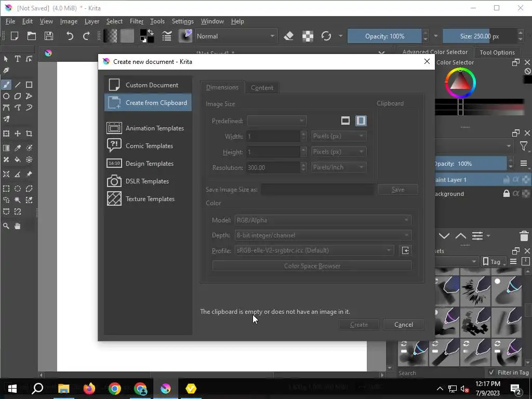The height and width of the screenshot is (399, 532).
Task: Click the Cancel button
Action: click(403, 325)
